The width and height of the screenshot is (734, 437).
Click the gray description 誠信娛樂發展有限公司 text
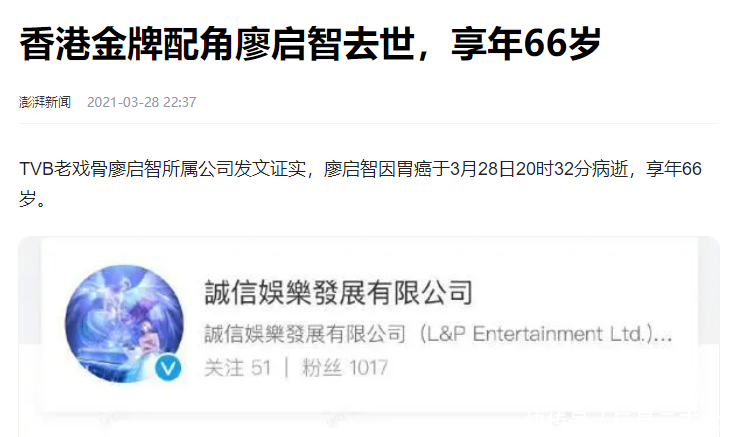pos(305,334)
